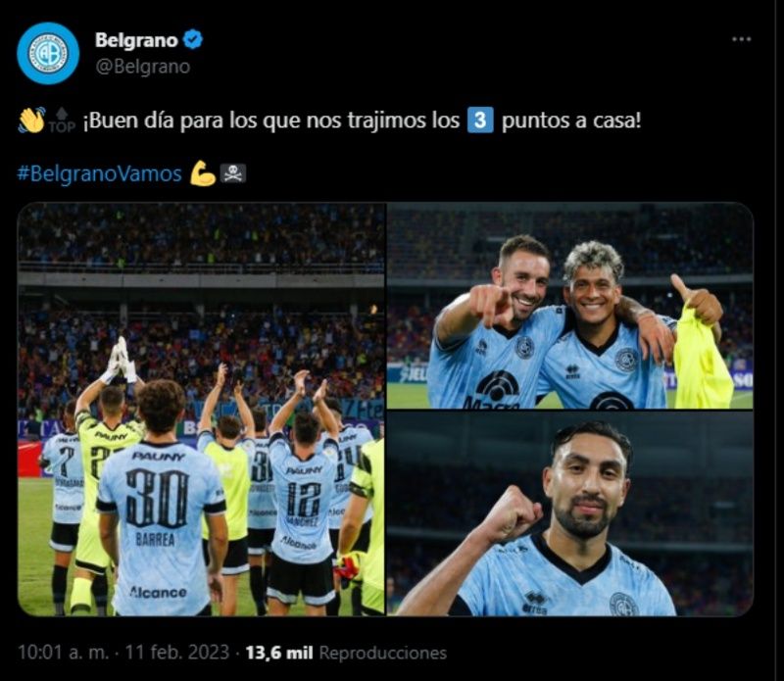Click the waving hand emoji
This screenshot has height=681, width=784.
coord(31,121)
